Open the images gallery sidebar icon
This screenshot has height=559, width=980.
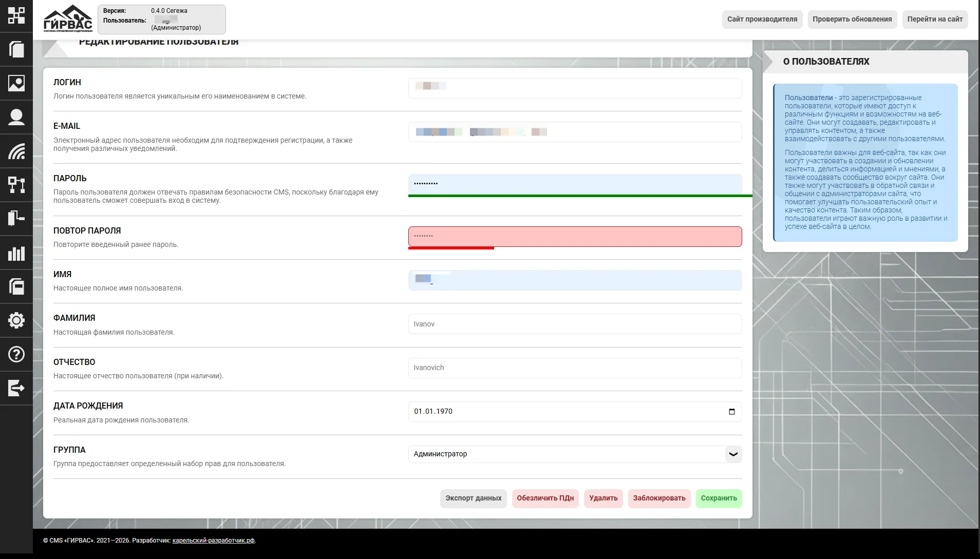click(16, 83)
